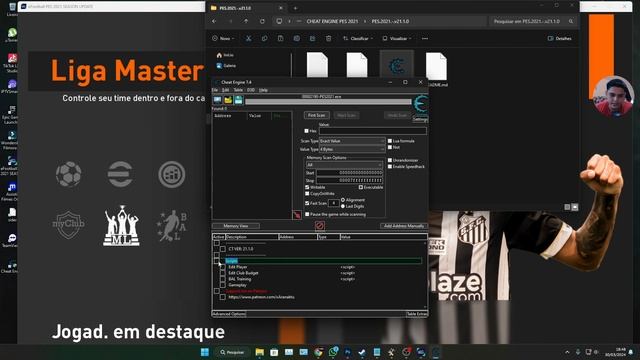
Task: Open Table Extras
Action: (417, 314)
